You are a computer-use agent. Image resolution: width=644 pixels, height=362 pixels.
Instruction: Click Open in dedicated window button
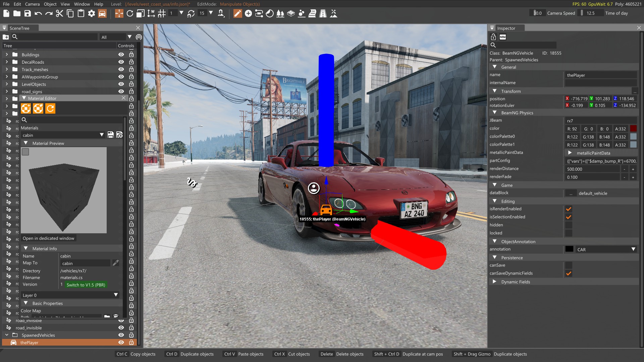48,238
